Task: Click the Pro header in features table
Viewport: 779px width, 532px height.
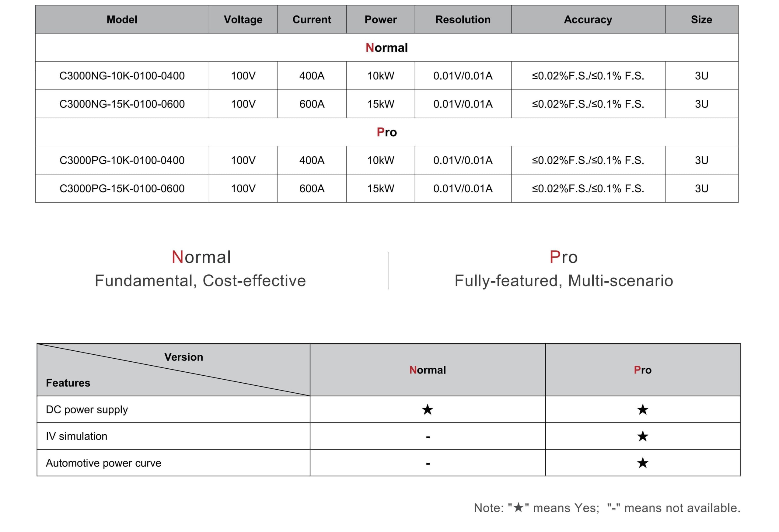Action: point(642,370)
